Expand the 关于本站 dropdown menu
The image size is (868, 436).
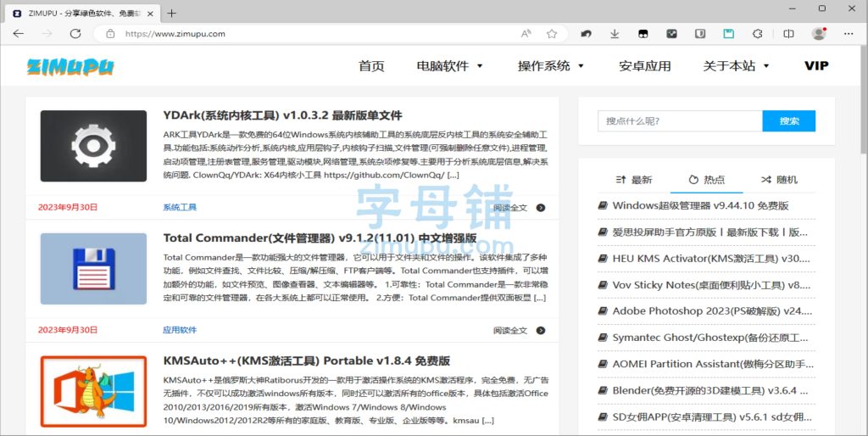pos(736,66)
